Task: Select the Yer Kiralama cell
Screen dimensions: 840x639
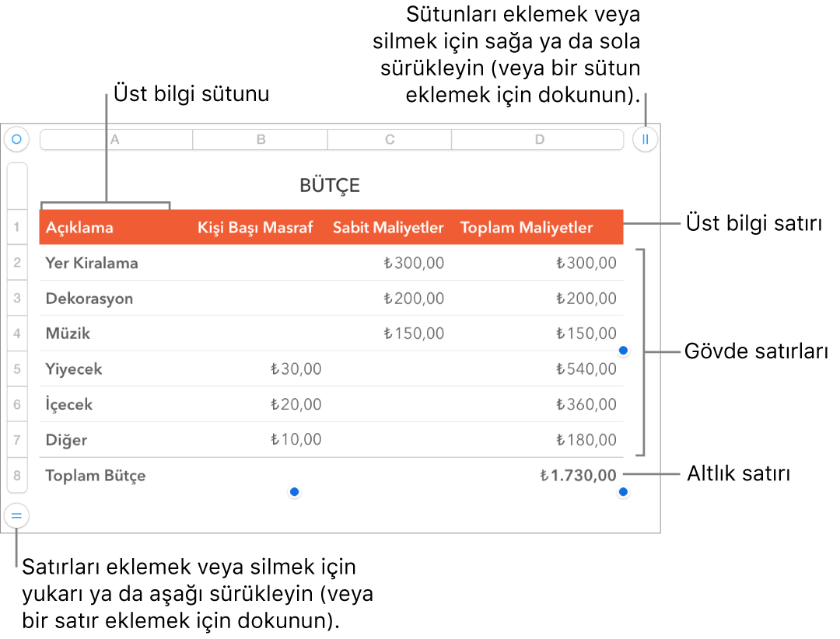Action: tap(91, 263)
